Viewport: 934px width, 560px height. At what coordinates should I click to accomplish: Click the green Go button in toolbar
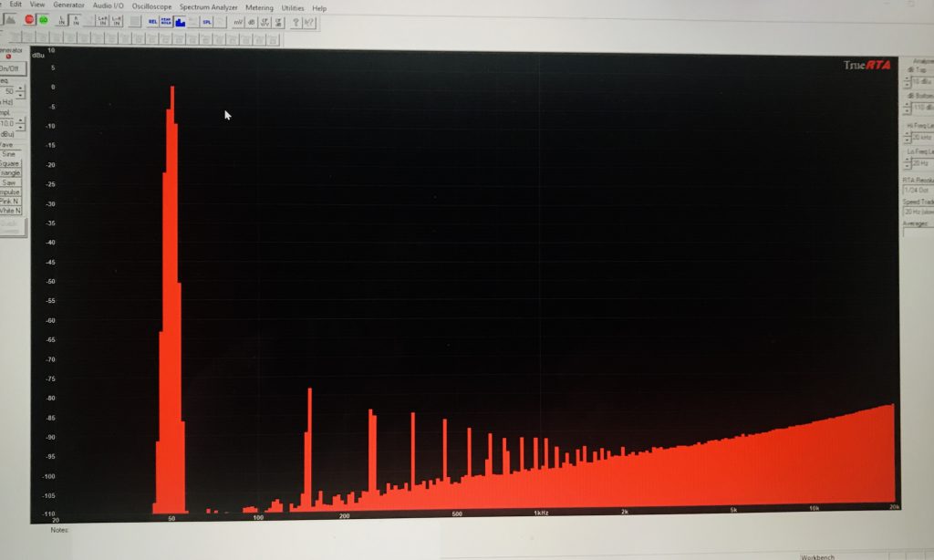coord(44,20)
